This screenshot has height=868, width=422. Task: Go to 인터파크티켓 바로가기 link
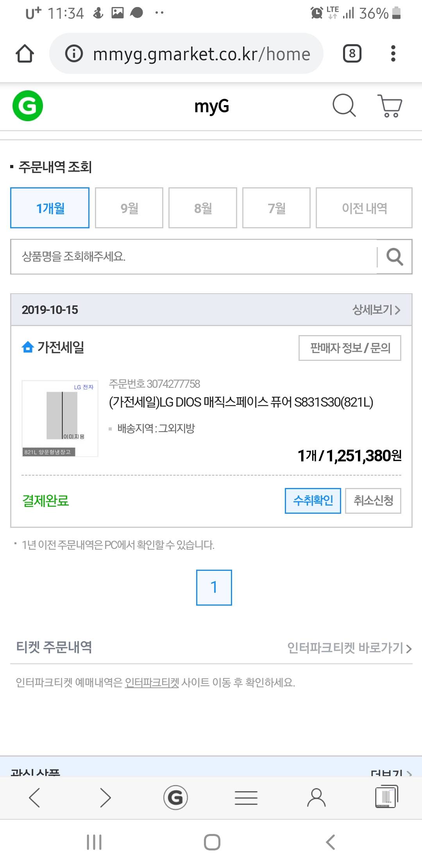coord(349,648)
